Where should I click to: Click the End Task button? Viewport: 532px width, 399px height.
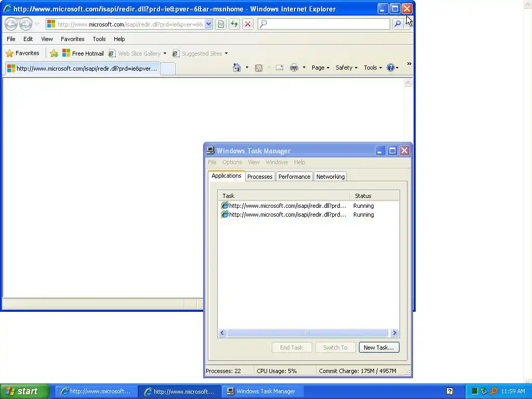click(291, 348)
